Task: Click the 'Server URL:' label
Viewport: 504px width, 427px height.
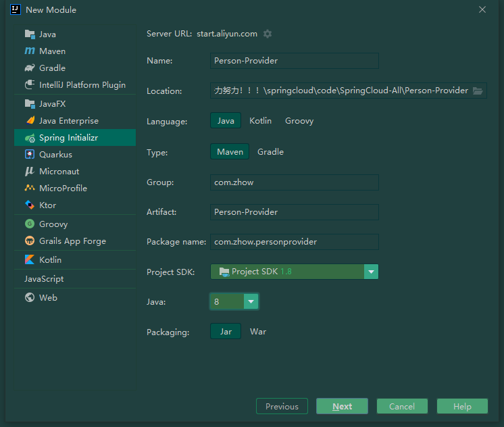Action: pos(169,34)
